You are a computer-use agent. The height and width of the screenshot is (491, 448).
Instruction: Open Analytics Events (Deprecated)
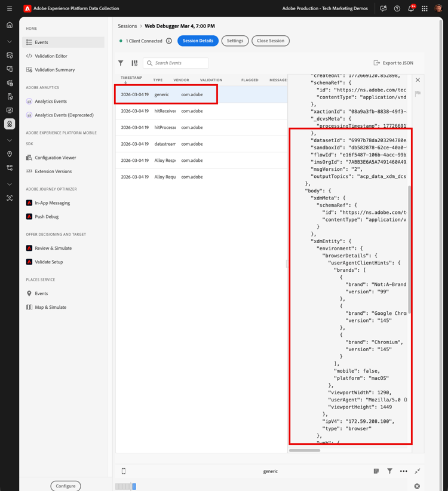63,115
